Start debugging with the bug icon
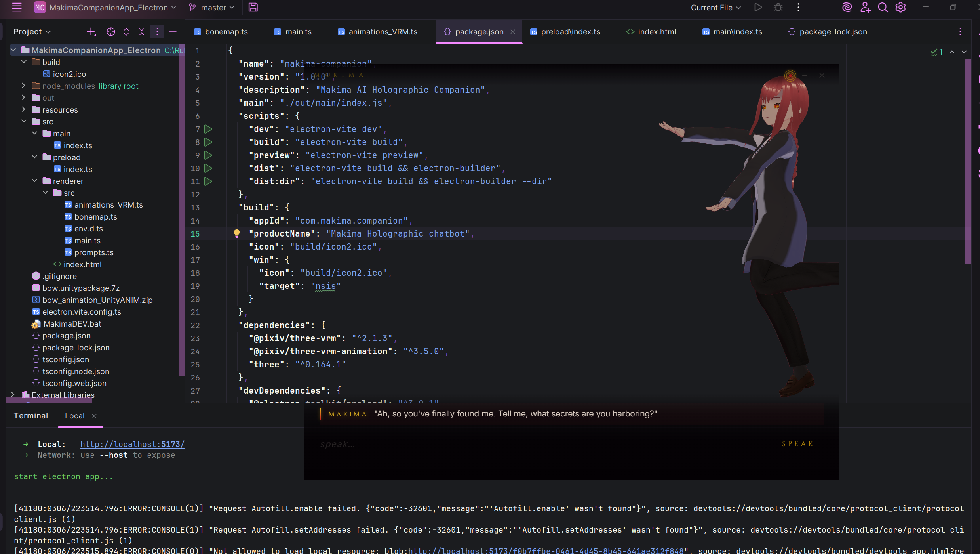 (x=778, y=7)
